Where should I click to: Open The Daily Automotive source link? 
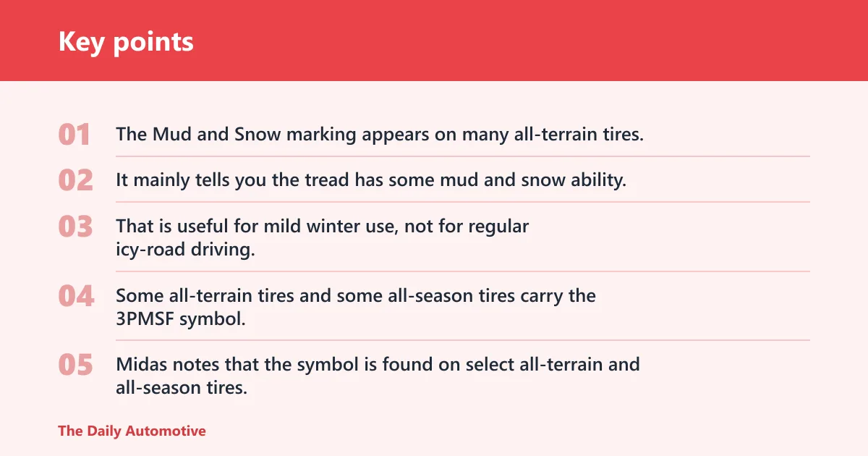tap(132, 431)
